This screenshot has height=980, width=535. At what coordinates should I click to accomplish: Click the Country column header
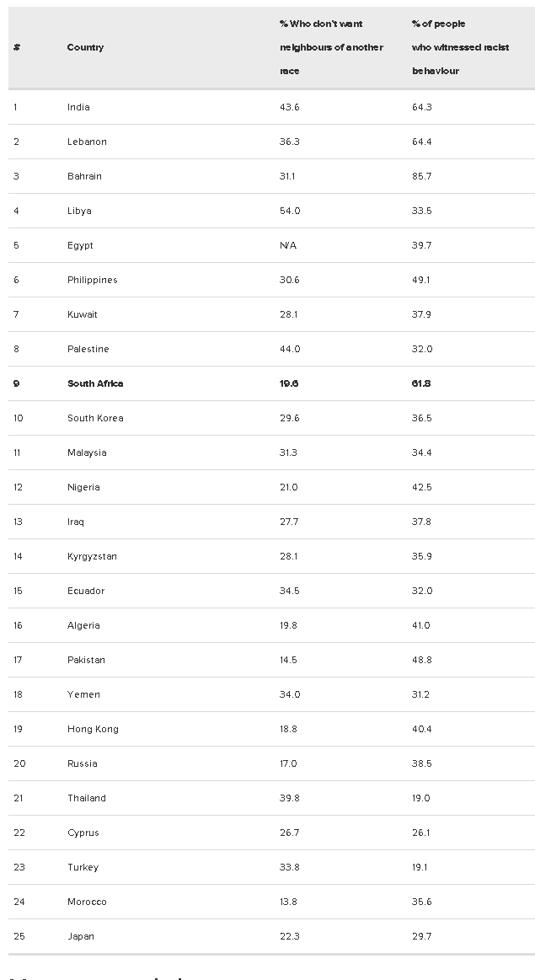pyautogui.click(x=85, y=47)
